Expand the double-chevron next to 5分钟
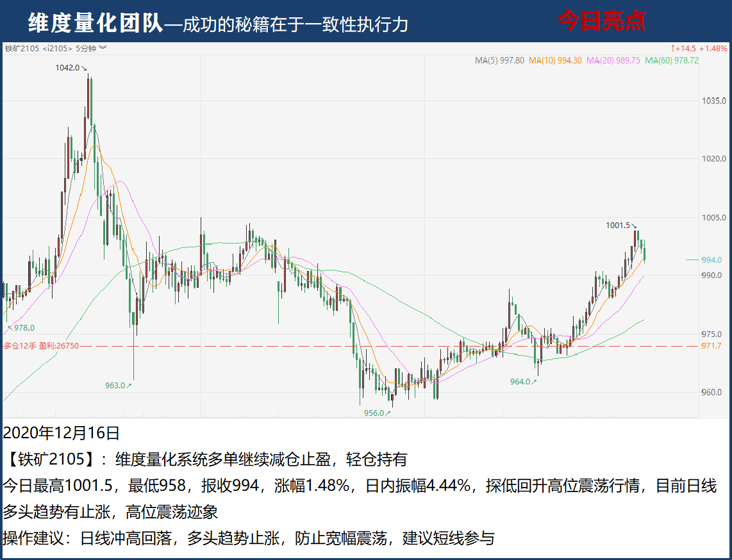Image resolution: width=732 pixels, height=560 pixels. pos(103,48)
